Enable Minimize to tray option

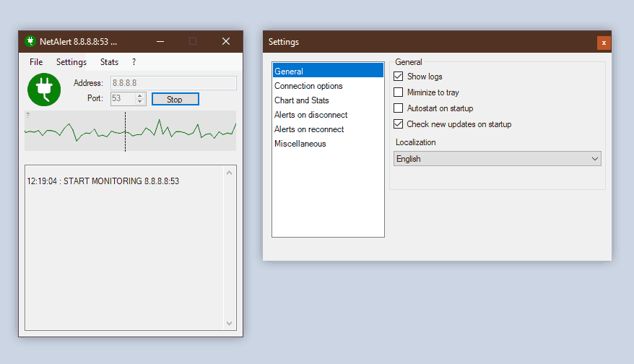(x=398, y=92)
